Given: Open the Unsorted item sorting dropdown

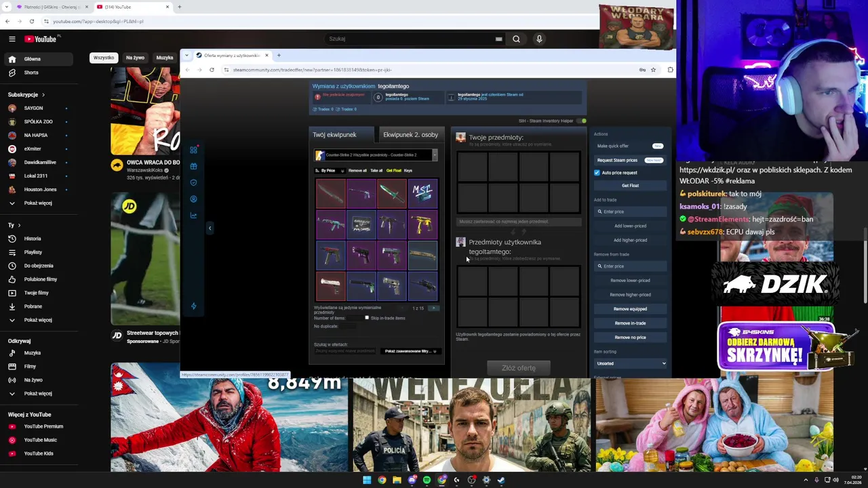Looking at the screenshot, I should [630, 363].
